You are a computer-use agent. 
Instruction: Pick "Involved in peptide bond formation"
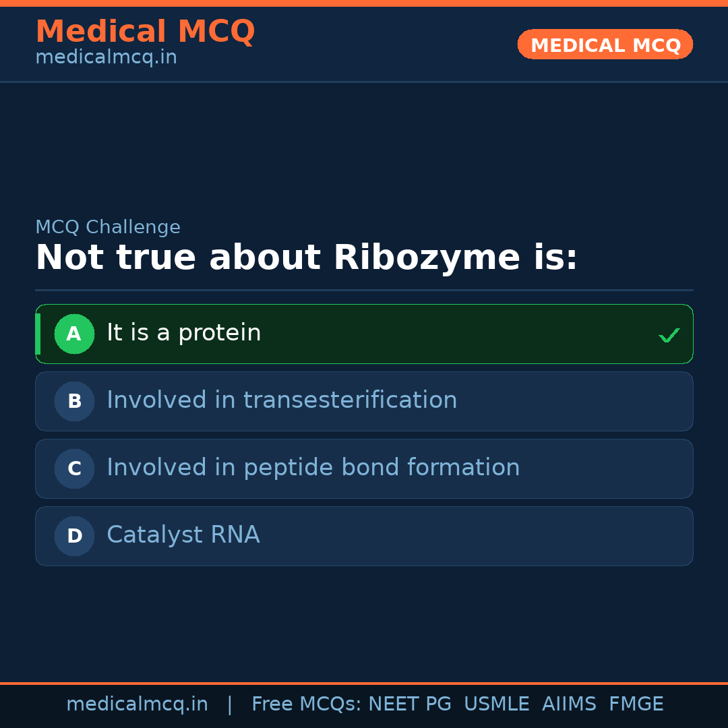(x=313, y=468)
